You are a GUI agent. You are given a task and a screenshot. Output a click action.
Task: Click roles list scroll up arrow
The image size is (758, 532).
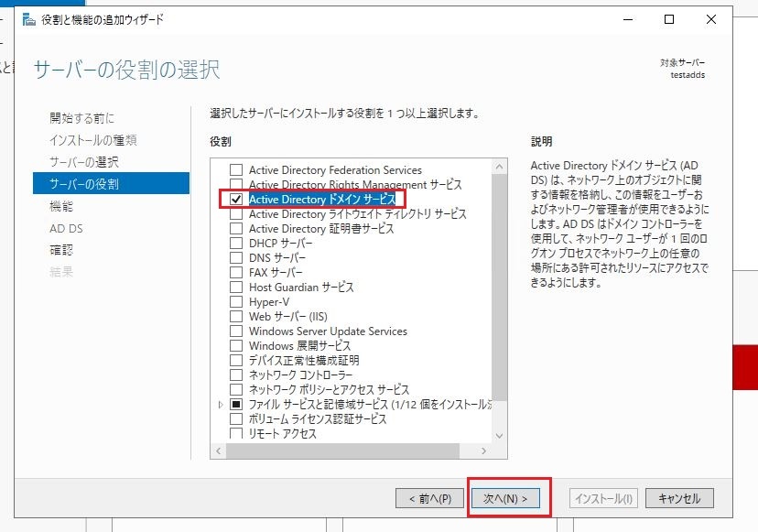click(499, 167)
